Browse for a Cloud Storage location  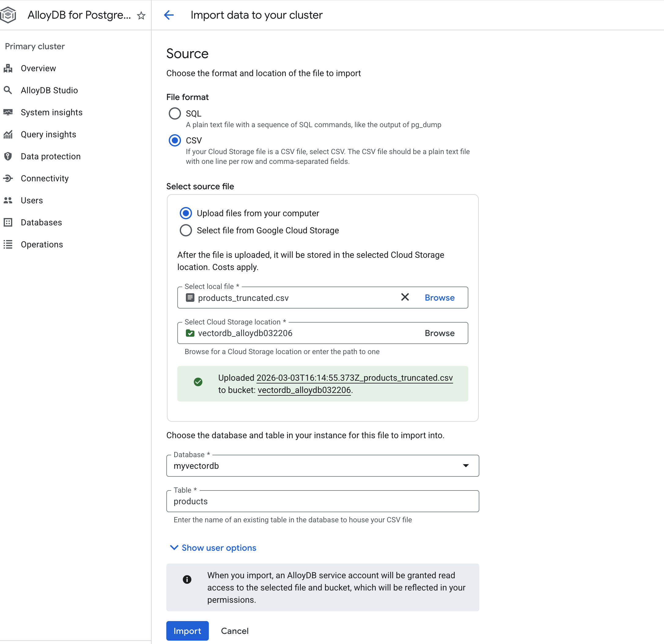[x=439, y=333]
